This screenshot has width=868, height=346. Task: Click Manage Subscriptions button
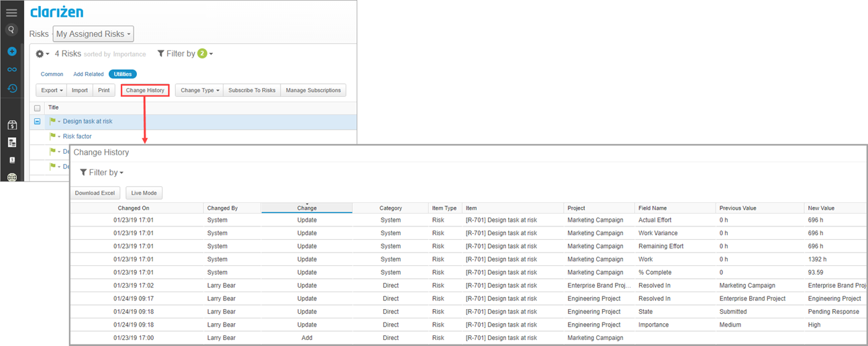314,90
